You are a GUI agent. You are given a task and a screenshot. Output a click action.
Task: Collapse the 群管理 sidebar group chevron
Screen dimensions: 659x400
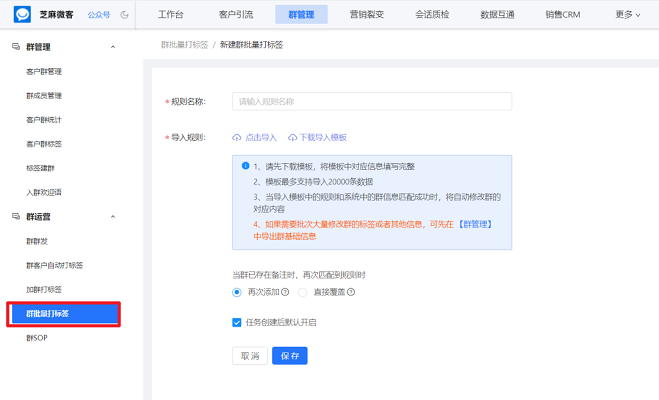click(x=111, y=47)
